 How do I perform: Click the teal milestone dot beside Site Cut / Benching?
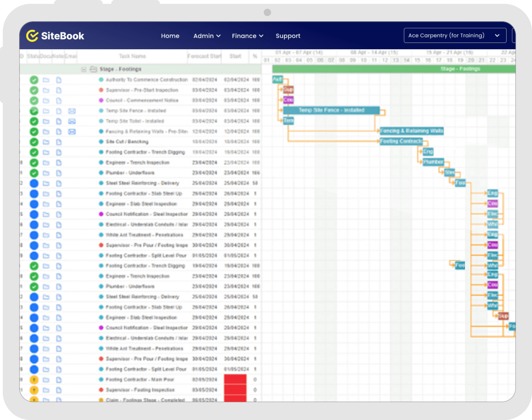(100, 142)
